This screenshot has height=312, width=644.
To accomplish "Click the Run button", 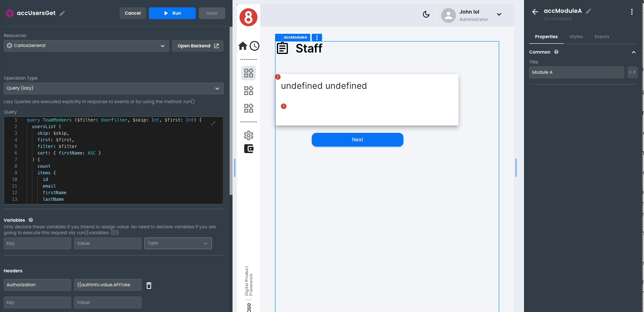I will click(x=172, y=13).
